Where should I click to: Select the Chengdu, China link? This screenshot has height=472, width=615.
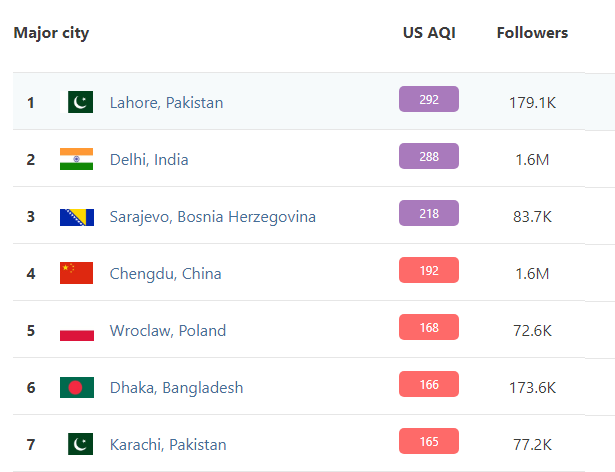point(165,273)
